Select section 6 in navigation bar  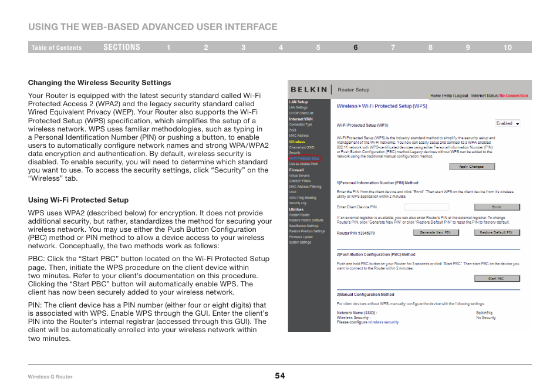tap(356, 48)
